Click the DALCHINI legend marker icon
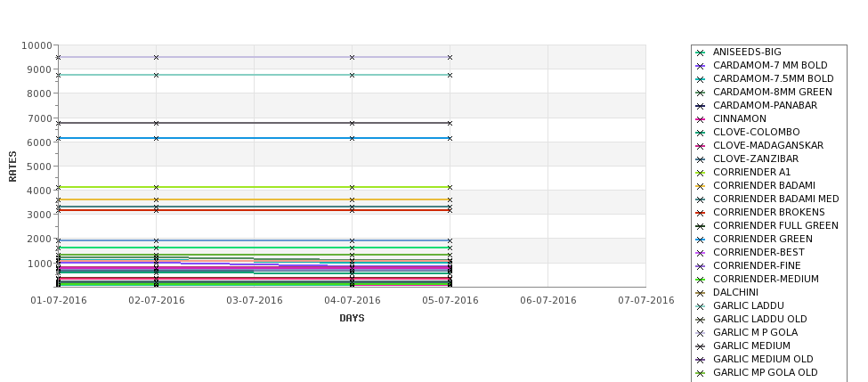This screenshot has height=382, width=868. 701,293
